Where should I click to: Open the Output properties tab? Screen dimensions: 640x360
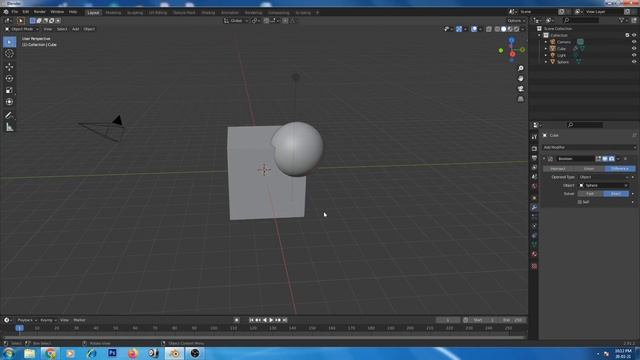click(x=534, y=158)
